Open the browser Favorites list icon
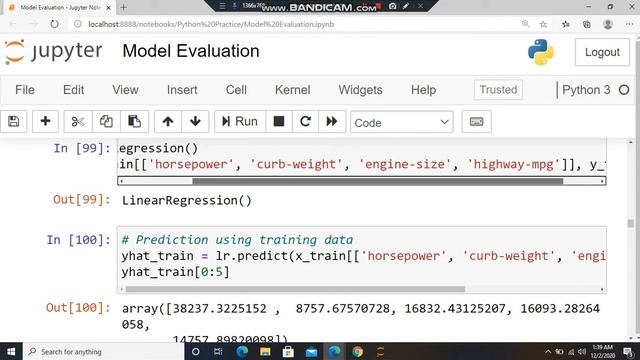The image size is (640, 360). [x=566, y=24]
